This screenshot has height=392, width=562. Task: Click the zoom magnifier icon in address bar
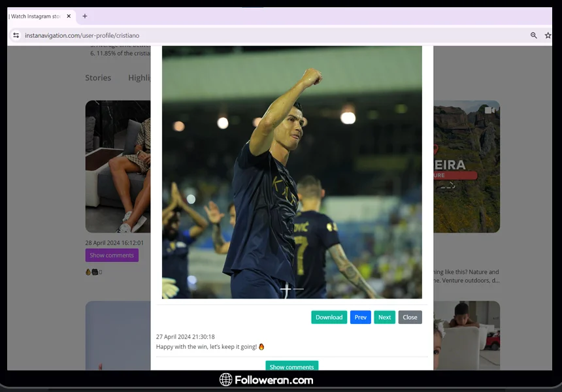pos(534,35)
